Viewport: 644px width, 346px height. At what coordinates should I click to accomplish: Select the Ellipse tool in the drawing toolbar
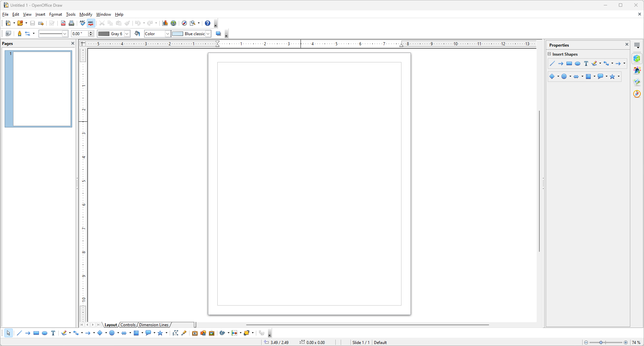point(45,333)
